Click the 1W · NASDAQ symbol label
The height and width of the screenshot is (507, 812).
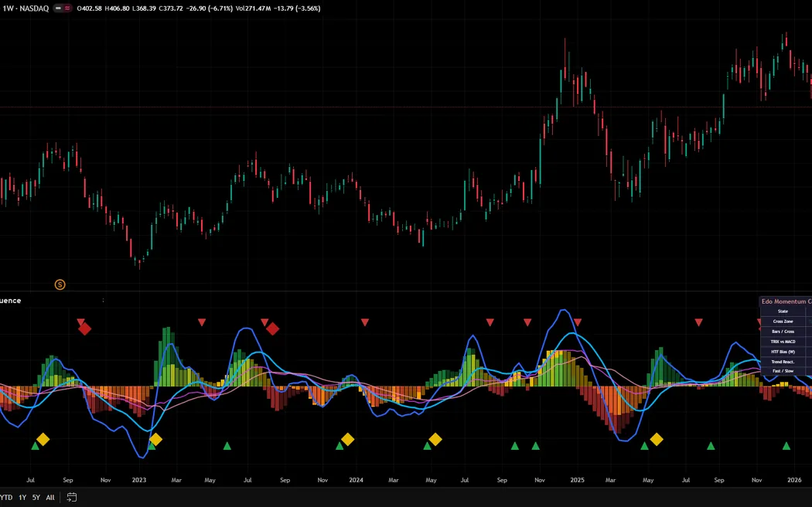tap(26, 9)
